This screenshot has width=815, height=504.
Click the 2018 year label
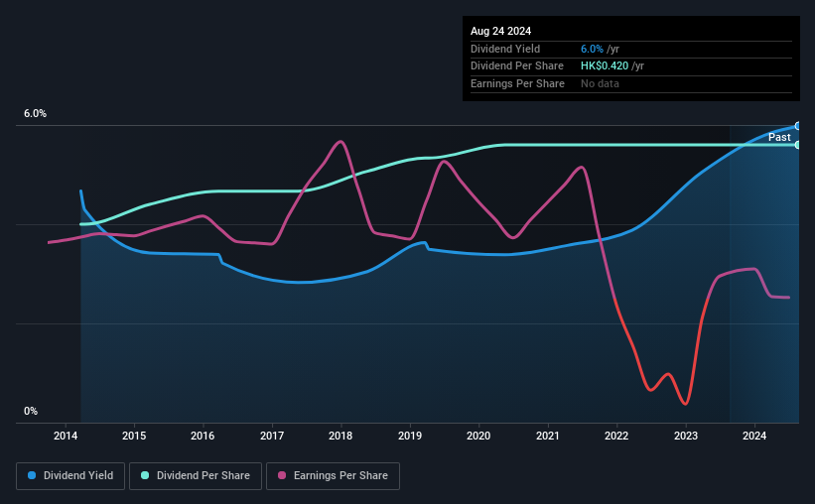(x=340, y=436)
